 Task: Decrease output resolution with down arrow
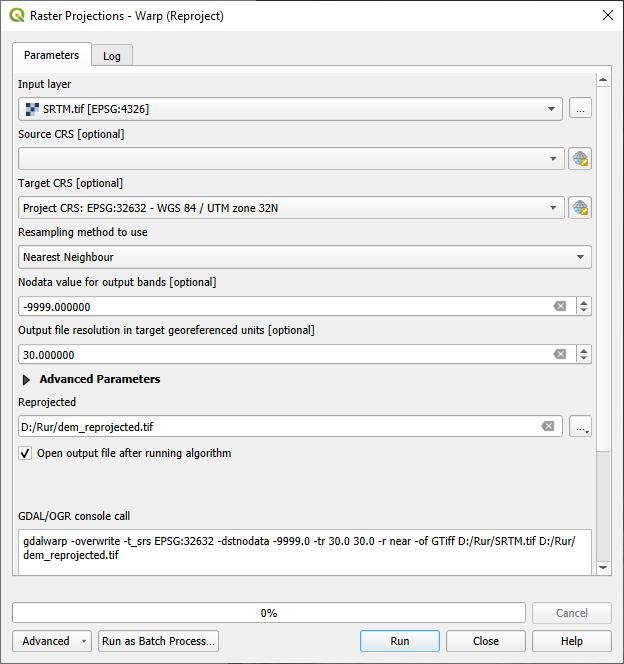(x=584, y=358)
